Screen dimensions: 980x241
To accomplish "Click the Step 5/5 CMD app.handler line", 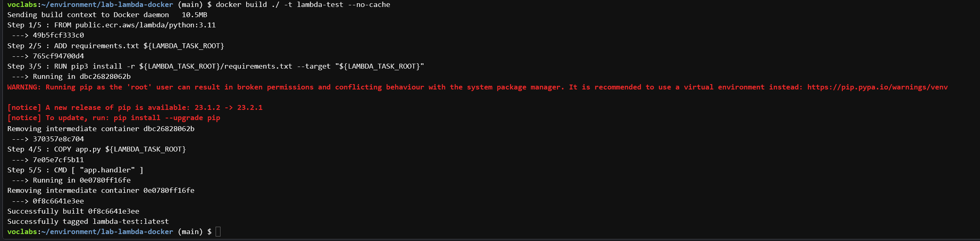I will (75, 170).
